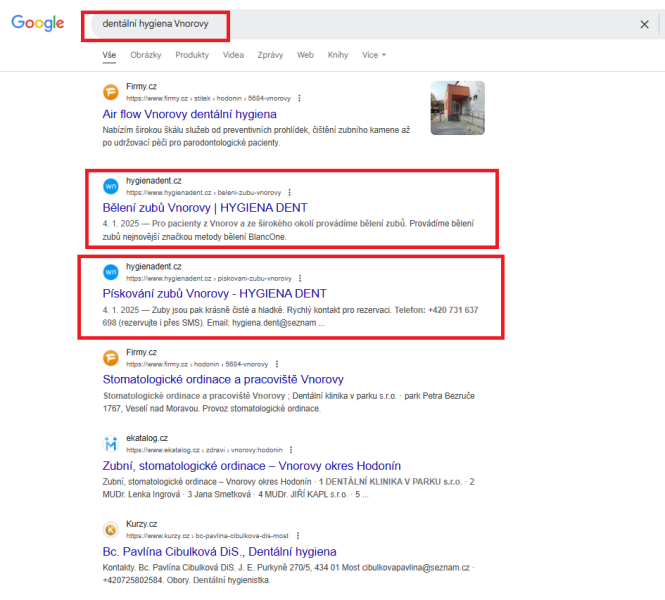
Task: Click the Kurzy.cz favicon
Action: [x=111, y=530]
